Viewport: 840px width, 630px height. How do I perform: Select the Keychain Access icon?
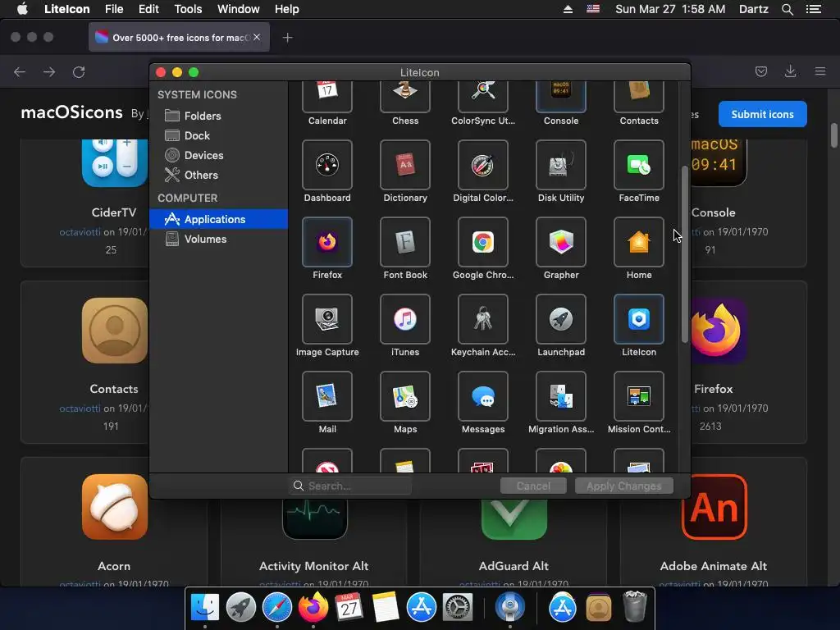click(482, 319)
